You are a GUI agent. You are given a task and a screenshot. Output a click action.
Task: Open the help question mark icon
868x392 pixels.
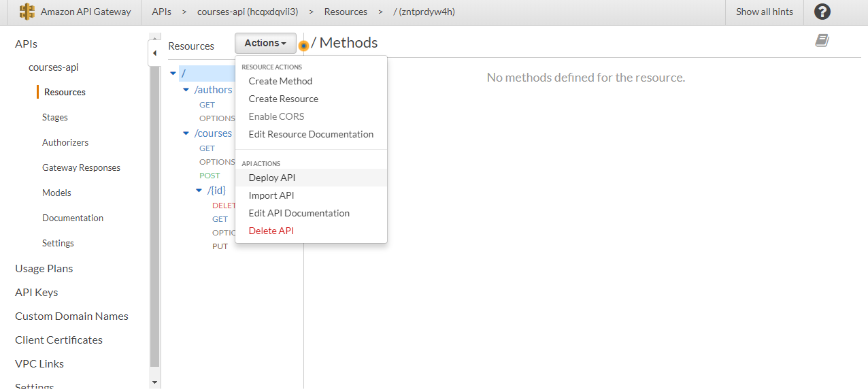(x=822, y=12)
